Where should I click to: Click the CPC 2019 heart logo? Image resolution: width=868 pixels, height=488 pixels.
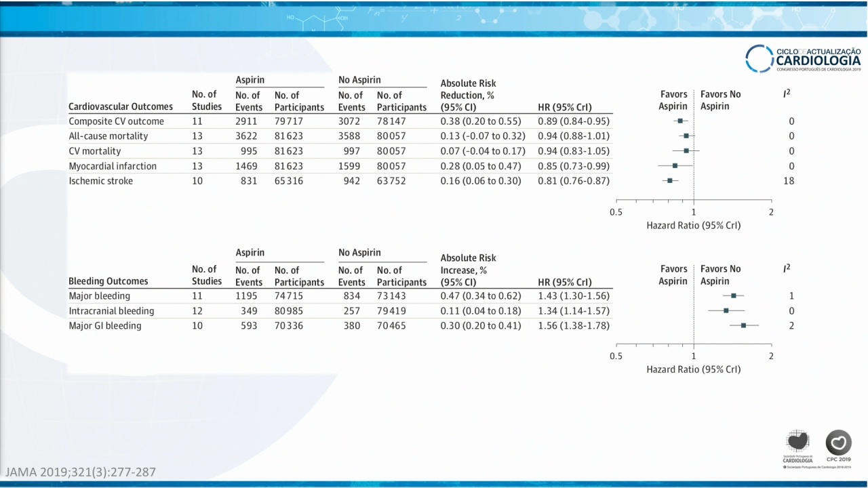(838, 446)
